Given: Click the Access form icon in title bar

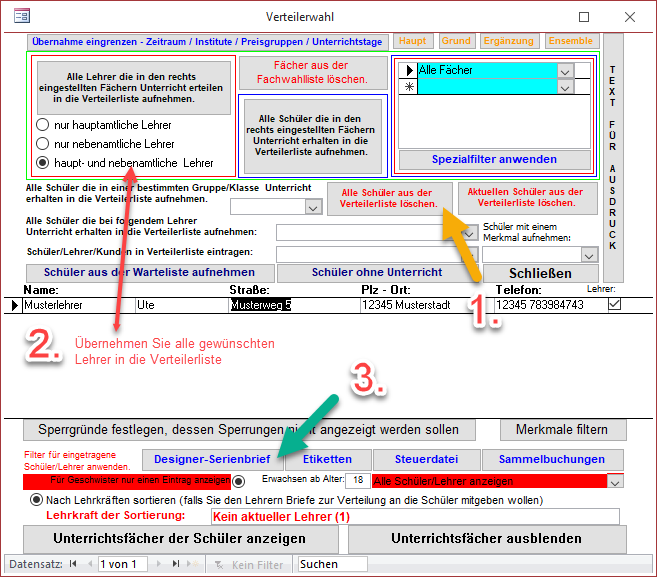Looking at the screenshot, I should click(22, 16).
